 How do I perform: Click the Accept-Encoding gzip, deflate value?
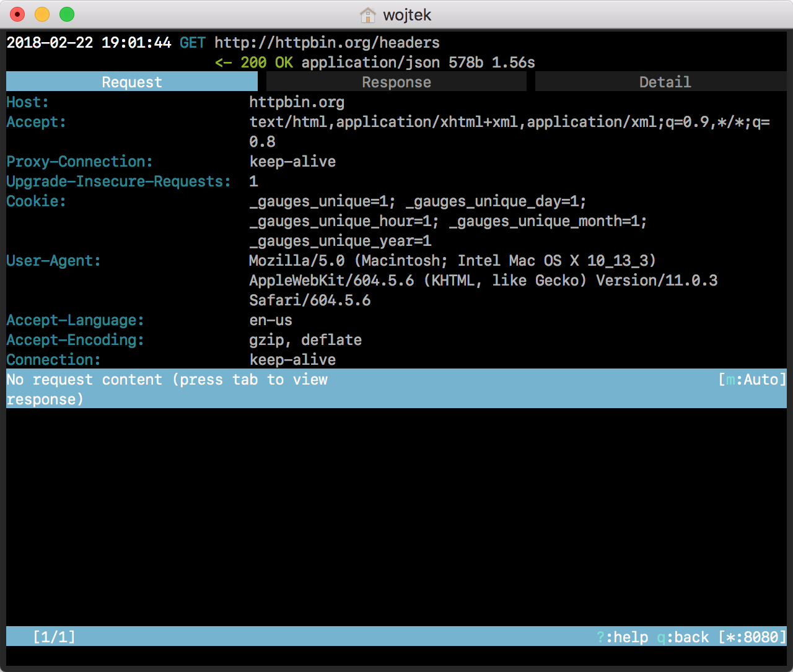[x=305, y=340]
